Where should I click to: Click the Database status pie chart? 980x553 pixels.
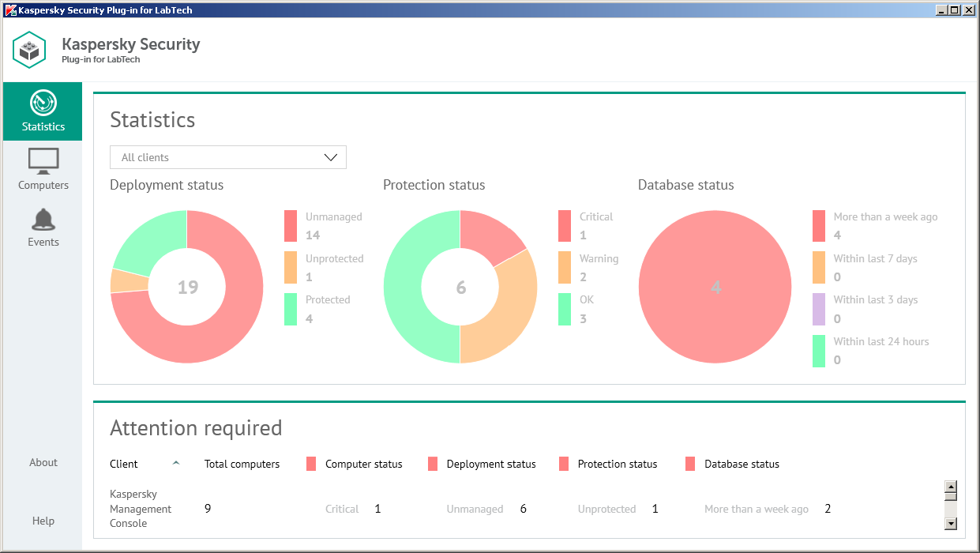pyautogui.click(x=715, y=287)
